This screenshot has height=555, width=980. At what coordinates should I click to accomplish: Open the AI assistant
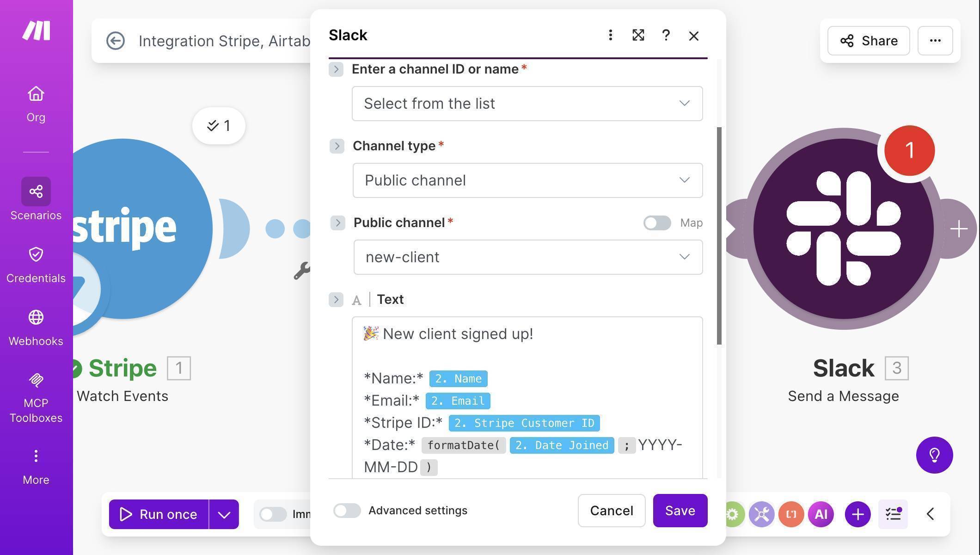(x=821, y=514)
